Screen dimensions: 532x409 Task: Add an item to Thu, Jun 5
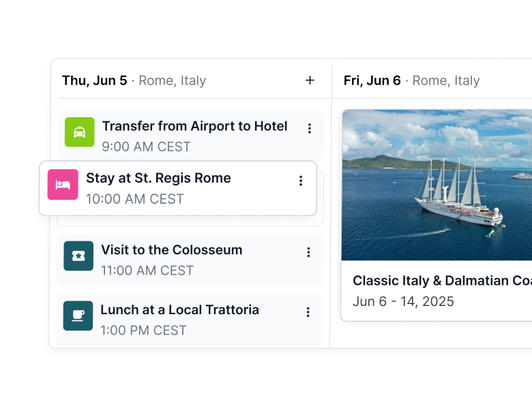[310, 80]
